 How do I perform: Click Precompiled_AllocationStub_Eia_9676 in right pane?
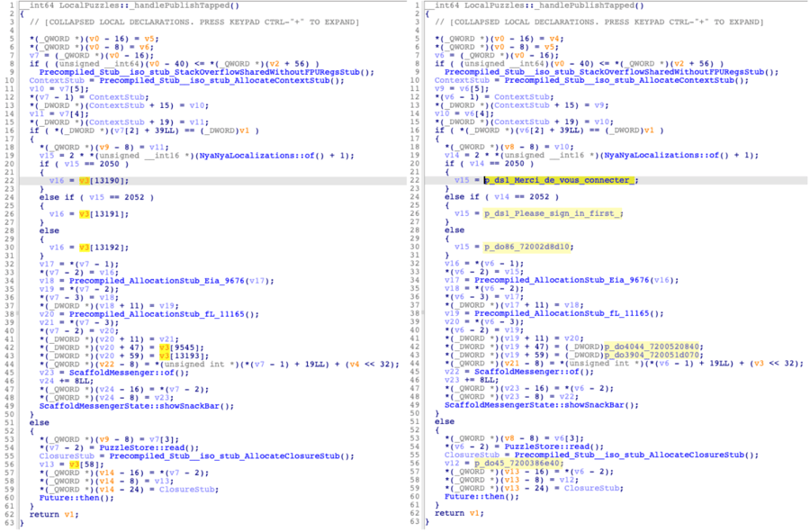(562, 280)
